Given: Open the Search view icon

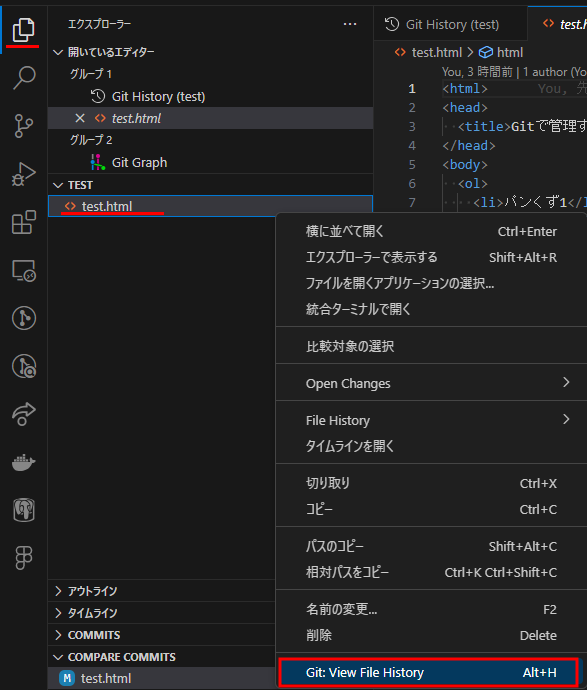Looking at the screenshot, I should (24, 78).
